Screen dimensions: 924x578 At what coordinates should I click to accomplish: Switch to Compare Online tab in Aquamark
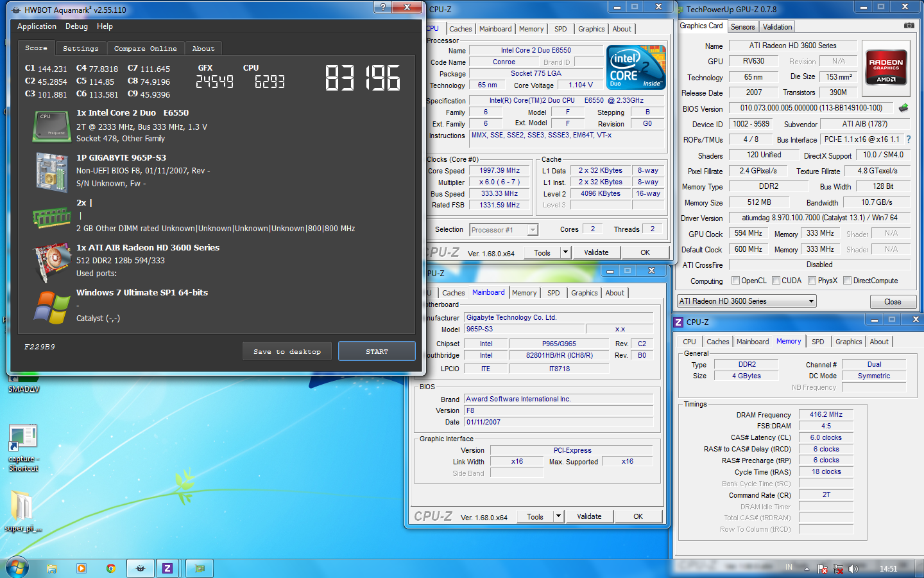click(x=146, y=49)
